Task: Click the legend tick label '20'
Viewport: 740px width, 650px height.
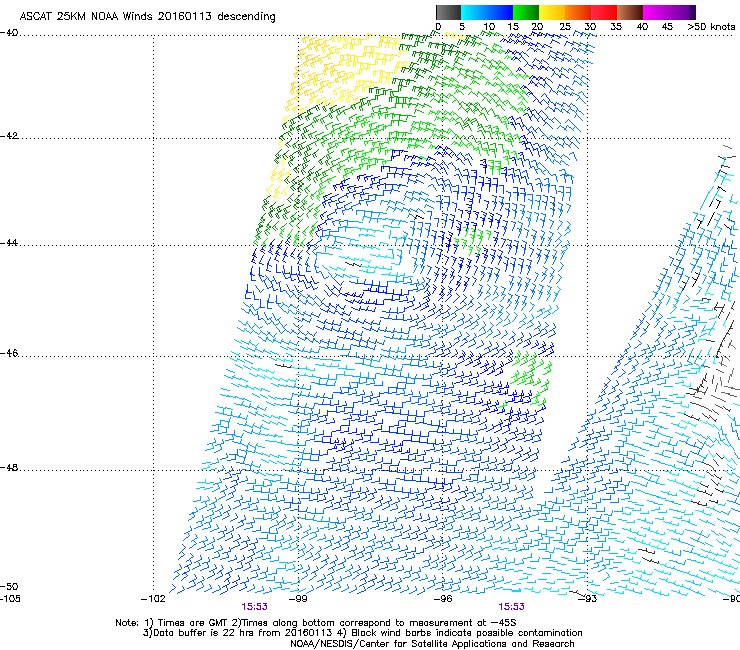Action: pos(537,27)
